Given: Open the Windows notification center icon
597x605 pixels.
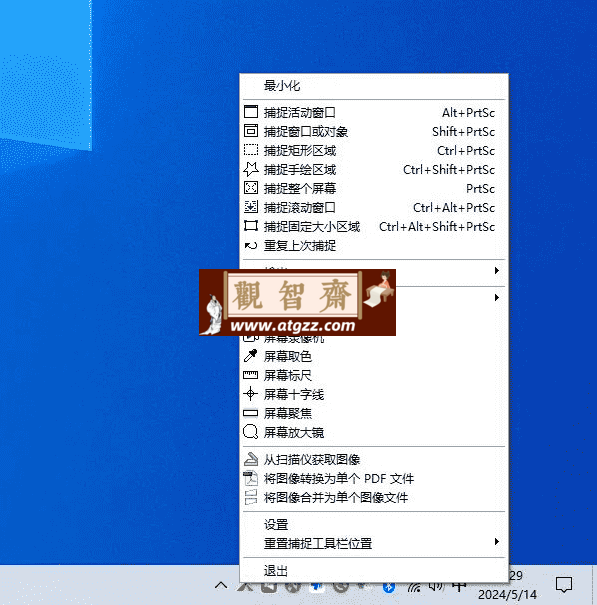Looking at the screenshot, I should pyautogui.click(x=563, y=585).
